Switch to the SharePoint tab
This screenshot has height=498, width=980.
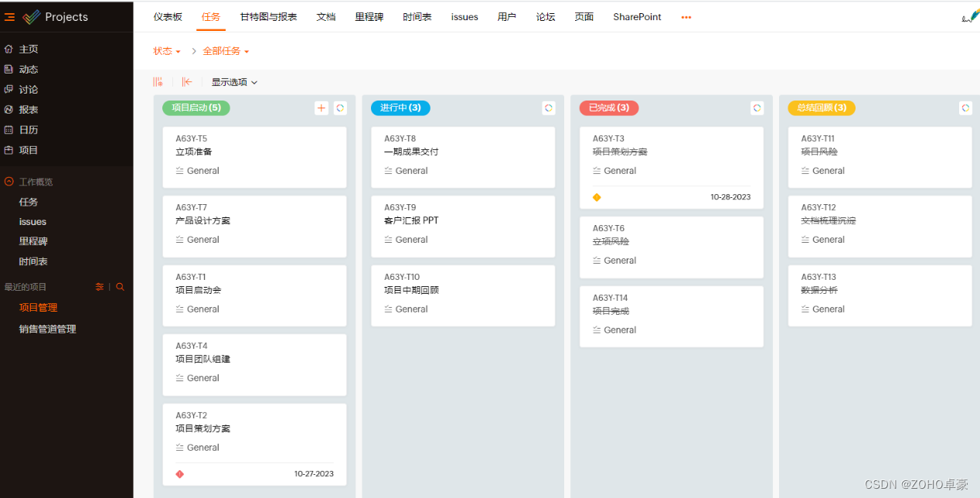coord(638,17)
